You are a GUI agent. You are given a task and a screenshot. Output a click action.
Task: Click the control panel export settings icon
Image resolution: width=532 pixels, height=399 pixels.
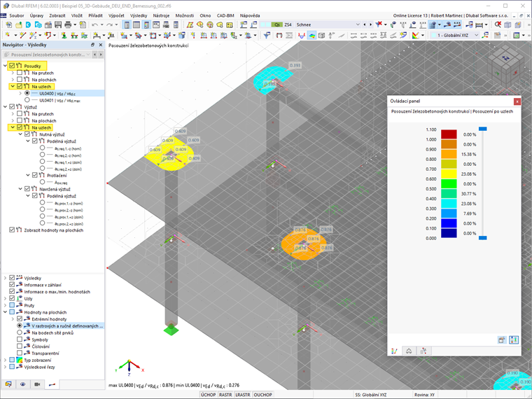[502, 339]
